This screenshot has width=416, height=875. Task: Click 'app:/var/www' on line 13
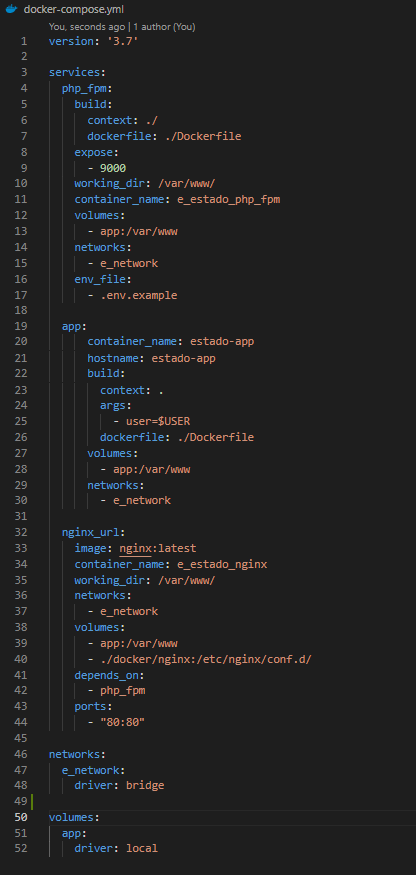pyautogui.click(x=139, y=232)
